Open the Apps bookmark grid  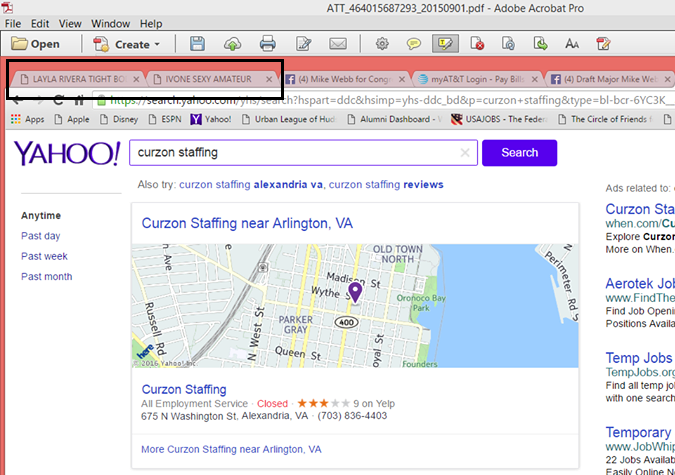[28, 119]
